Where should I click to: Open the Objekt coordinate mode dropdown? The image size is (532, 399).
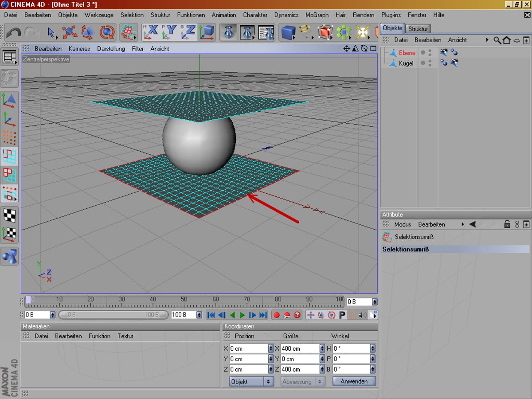coord(251,382)
